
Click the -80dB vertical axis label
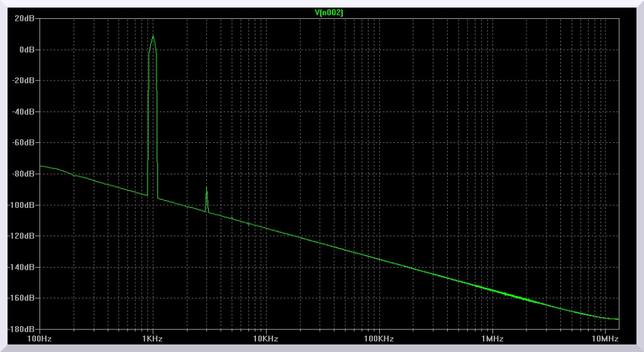[x=23, y=174]
